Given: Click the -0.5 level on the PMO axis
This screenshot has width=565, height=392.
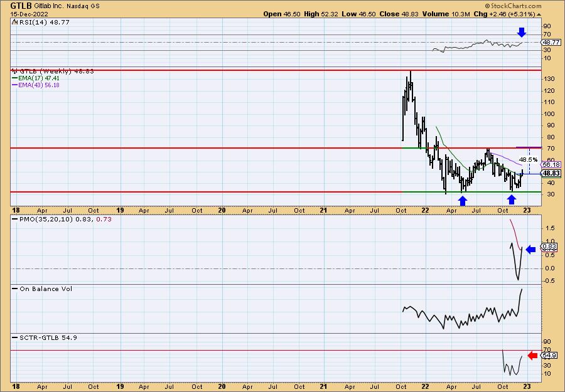Looking at the screenshot, I should click(x=549, y=281).
